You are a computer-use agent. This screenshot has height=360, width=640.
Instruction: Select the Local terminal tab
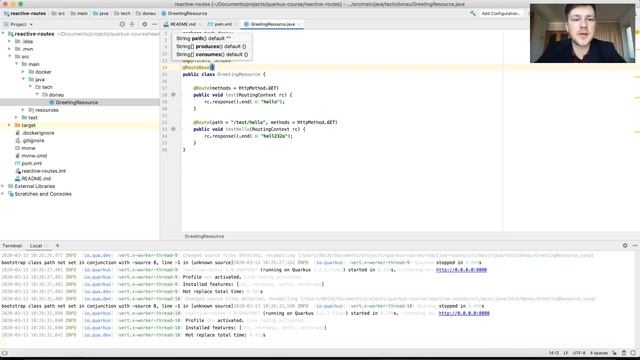(36, 246)
